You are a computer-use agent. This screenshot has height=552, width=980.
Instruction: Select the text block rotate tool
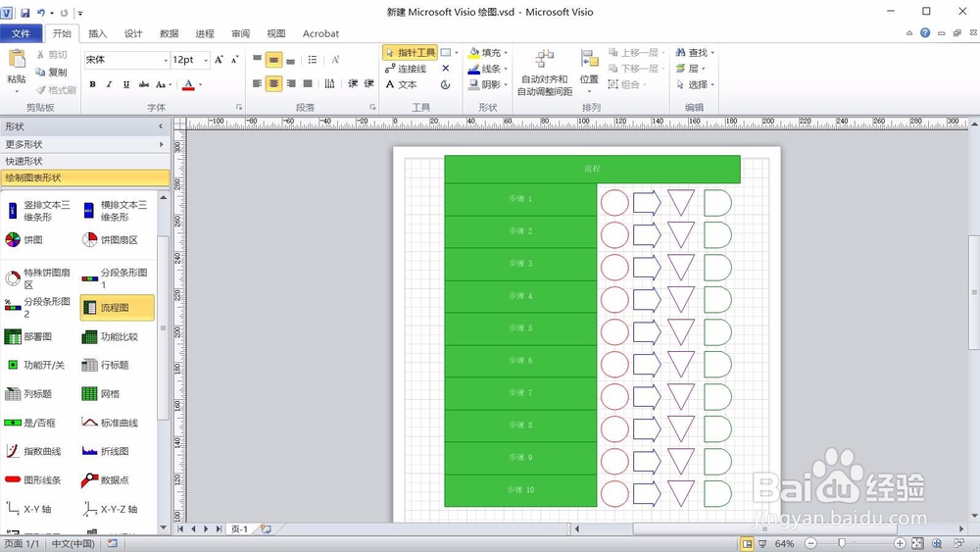[x=446, y=85]
